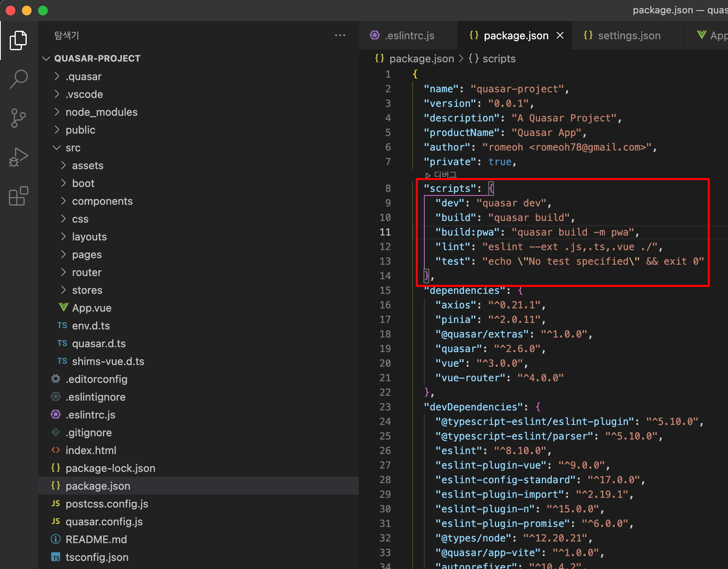Collapse the QUASAR-PROJECT root folder
728x569 pixels.
[47, 58]
